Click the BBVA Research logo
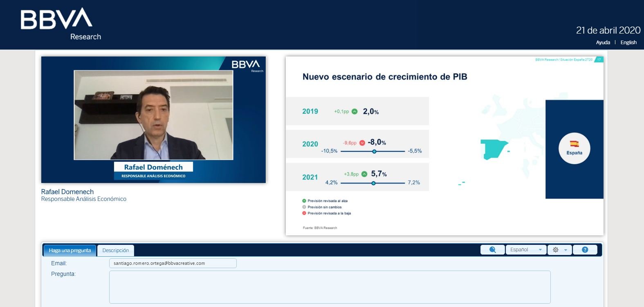 pyautogui.click(x=61, y=24)
